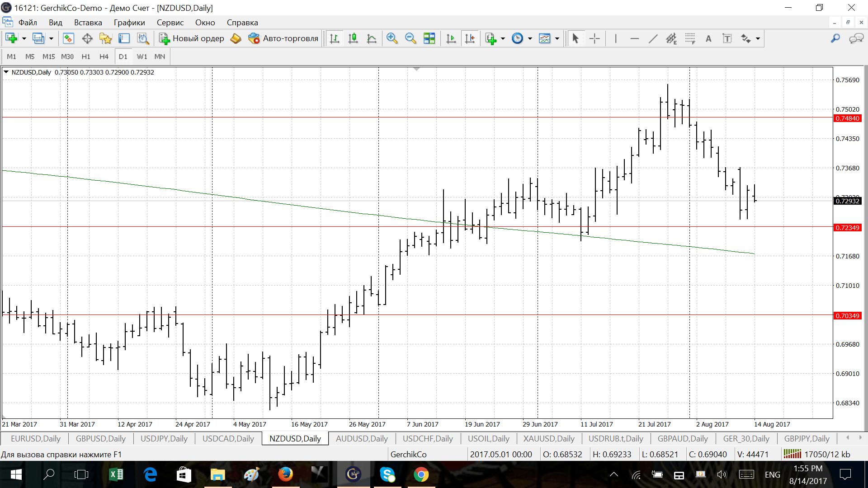Open Google Chrome from the taskbar
Viewport: 868px width, 488px height.
[421, 474]
